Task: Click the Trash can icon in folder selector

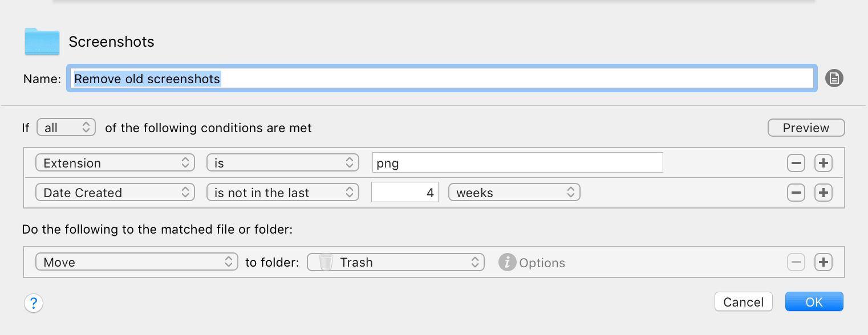Action: pos(326,263)
